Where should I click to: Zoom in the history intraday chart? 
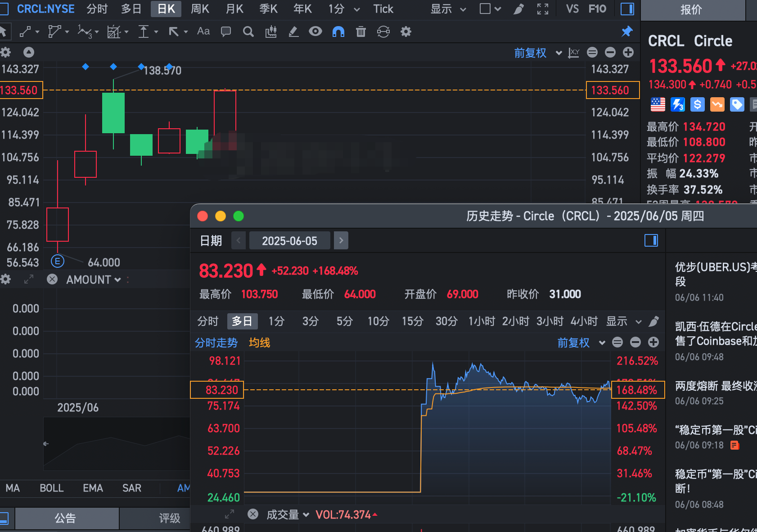(653, 342)
